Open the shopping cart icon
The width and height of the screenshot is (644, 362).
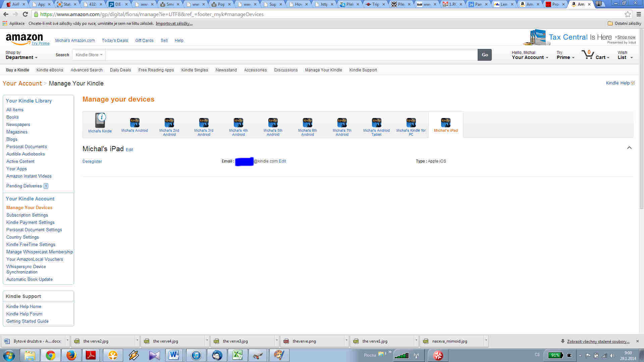pos(588,55)
